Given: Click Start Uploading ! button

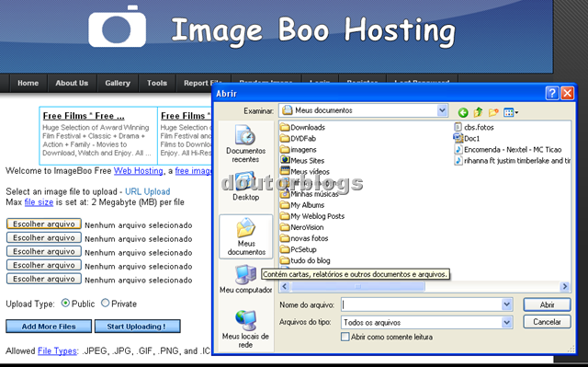Looking at the screenshot, I should tap(137, 327).
